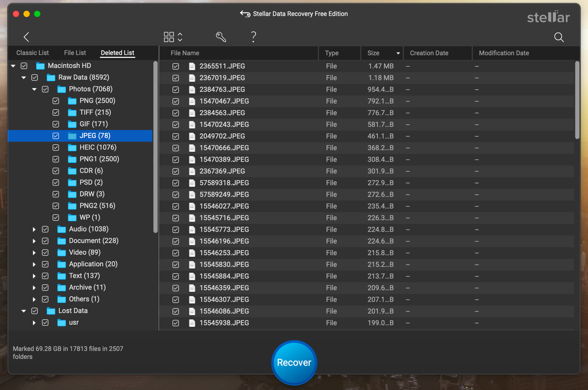
Task: Uncheck the WP (1) folder checkbox
Action: point(56,218)
